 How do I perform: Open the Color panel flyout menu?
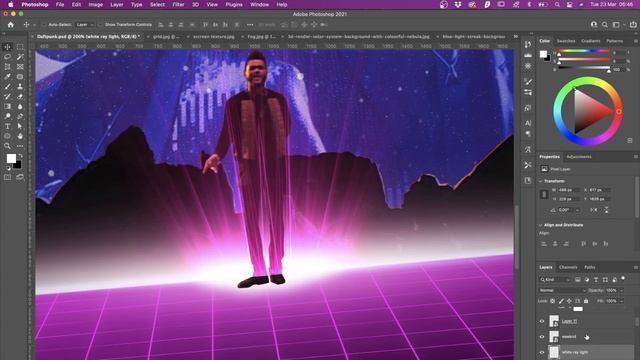(636, 41)
